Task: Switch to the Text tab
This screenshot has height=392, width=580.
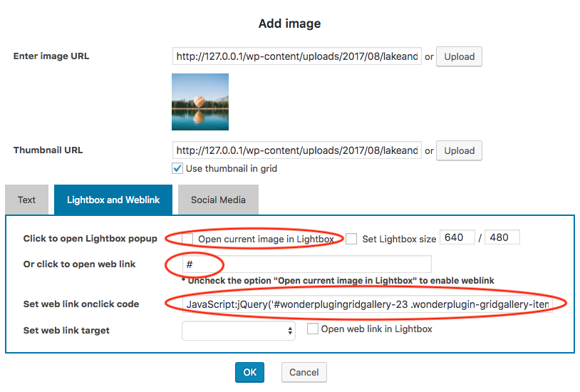Action: (x=26, y=200)
